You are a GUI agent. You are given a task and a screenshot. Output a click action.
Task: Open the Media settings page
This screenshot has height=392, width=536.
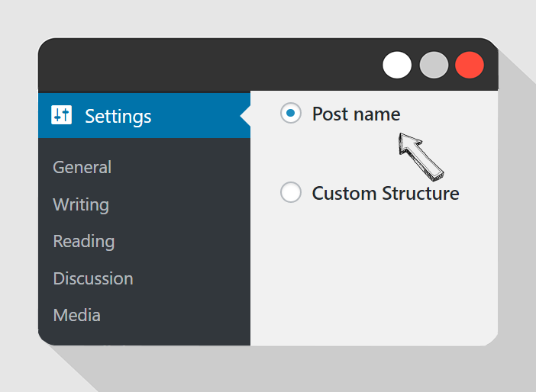(x=77, y=315)
